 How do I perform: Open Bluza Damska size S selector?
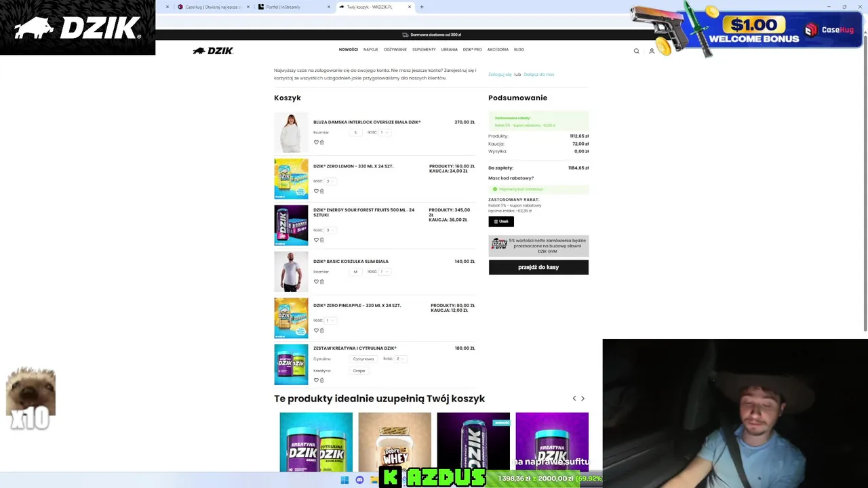[x=355, y=132]
